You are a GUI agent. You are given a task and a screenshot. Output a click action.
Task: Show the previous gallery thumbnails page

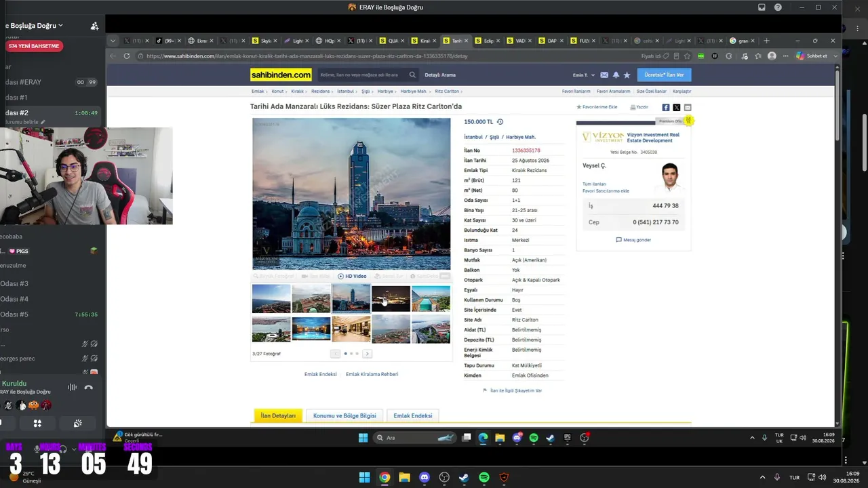(336, 354)
